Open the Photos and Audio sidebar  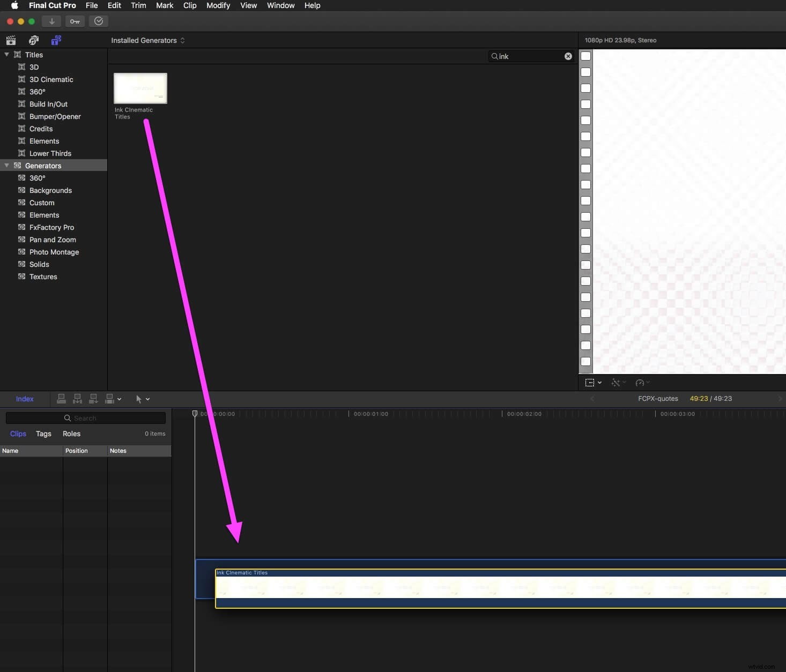33,40
